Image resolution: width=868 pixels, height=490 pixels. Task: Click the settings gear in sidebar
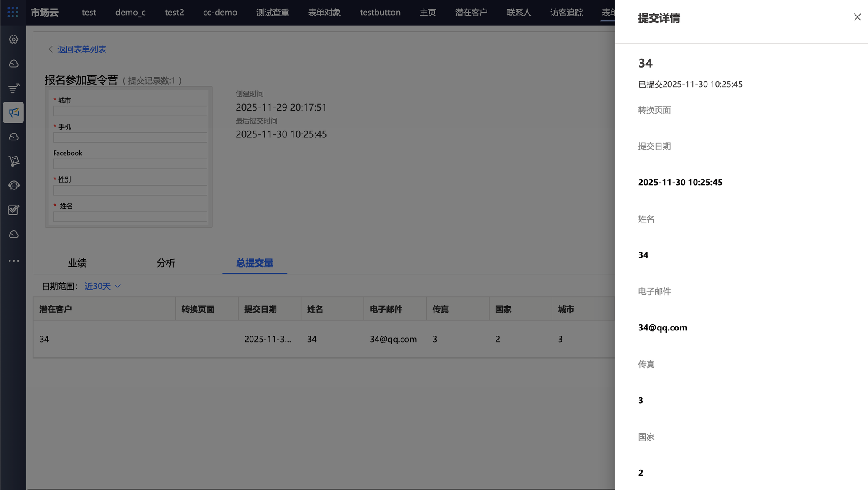(13, 39)
